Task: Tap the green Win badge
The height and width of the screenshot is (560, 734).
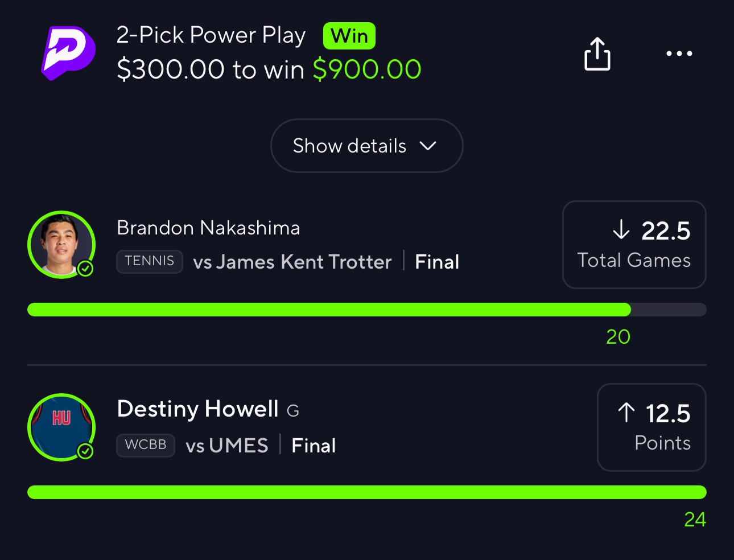Action: 349,36
